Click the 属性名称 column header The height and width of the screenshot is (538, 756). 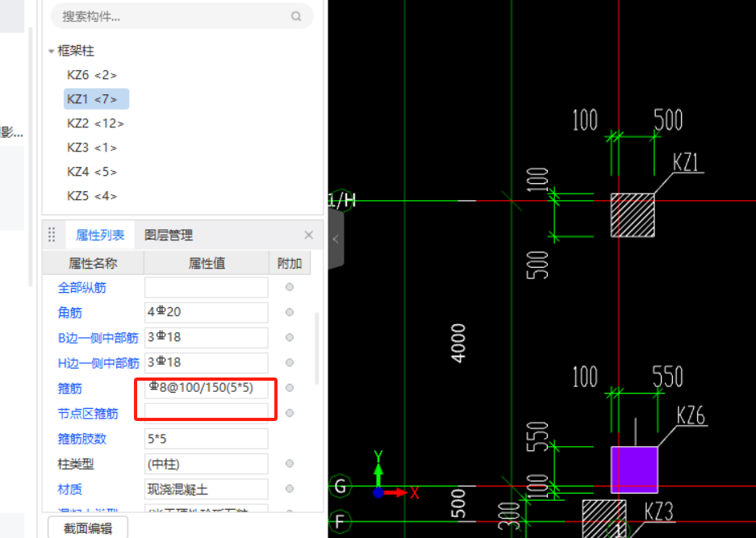click(93, 263)
